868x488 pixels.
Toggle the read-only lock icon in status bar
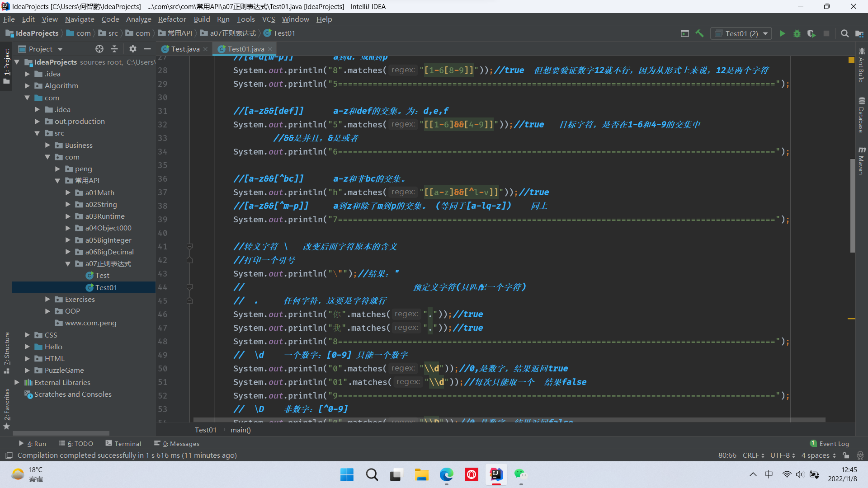click(x=846, y=455)
